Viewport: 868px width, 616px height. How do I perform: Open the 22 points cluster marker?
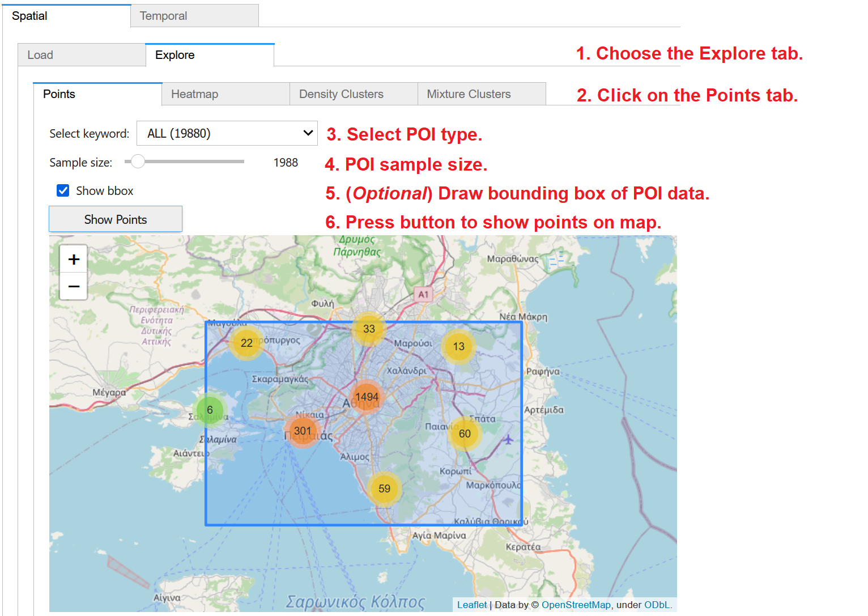246,343
